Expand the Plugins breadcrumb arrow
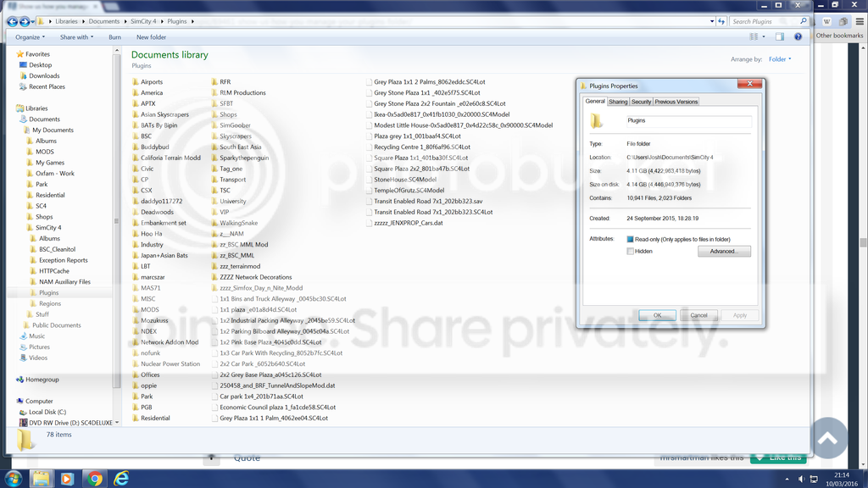The width and height of the screenshot is (868, 488). pyautogui.click(x=192, y=21)
